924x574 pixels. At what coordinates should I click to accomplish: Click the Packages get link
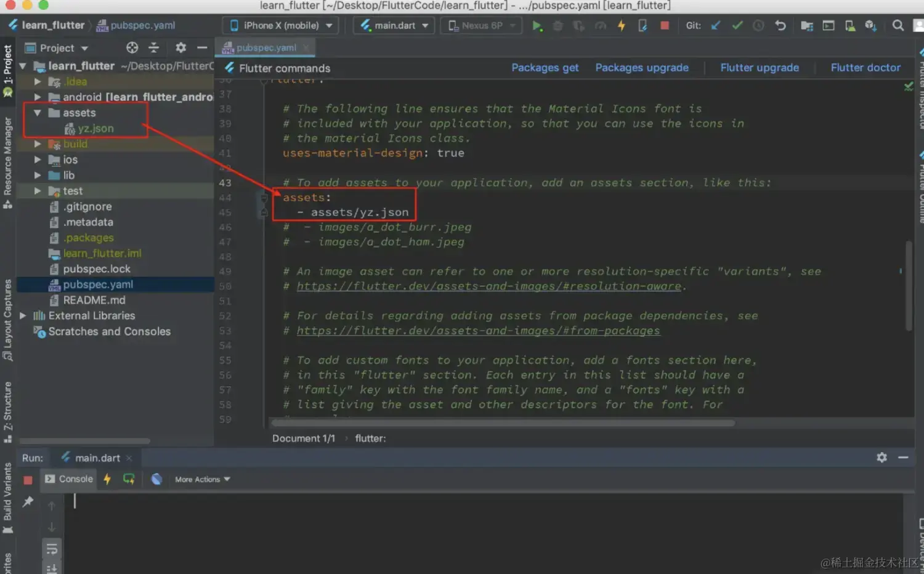(545, 68)
